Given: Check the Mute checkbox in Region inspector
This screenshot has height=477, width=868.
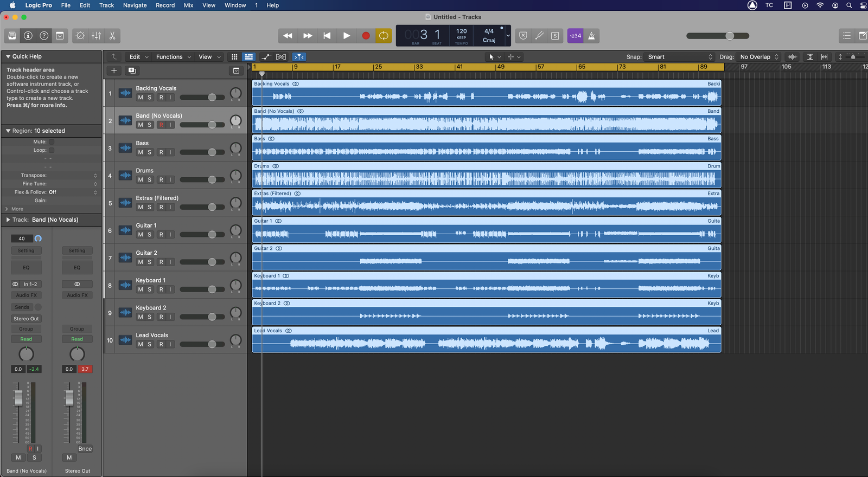Looking at the screenshot, I should click(x=52, y=141).
